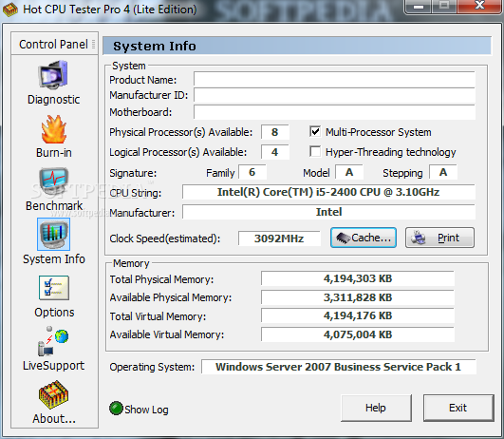Exit the application via Exit button

point(458,408)
